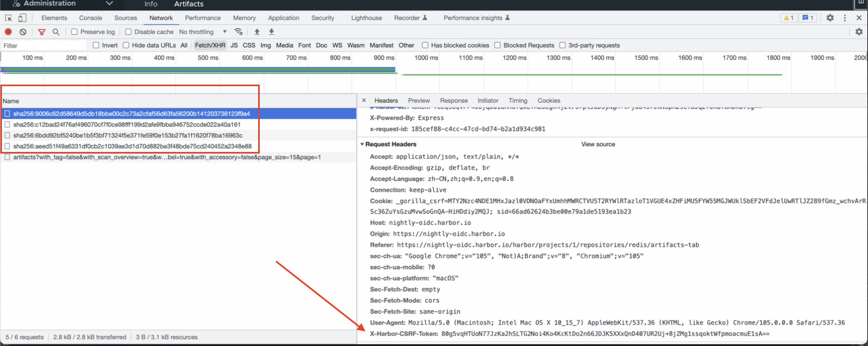Open network search magnifier icon
The image size is (868, 346).
coord(56,32)
